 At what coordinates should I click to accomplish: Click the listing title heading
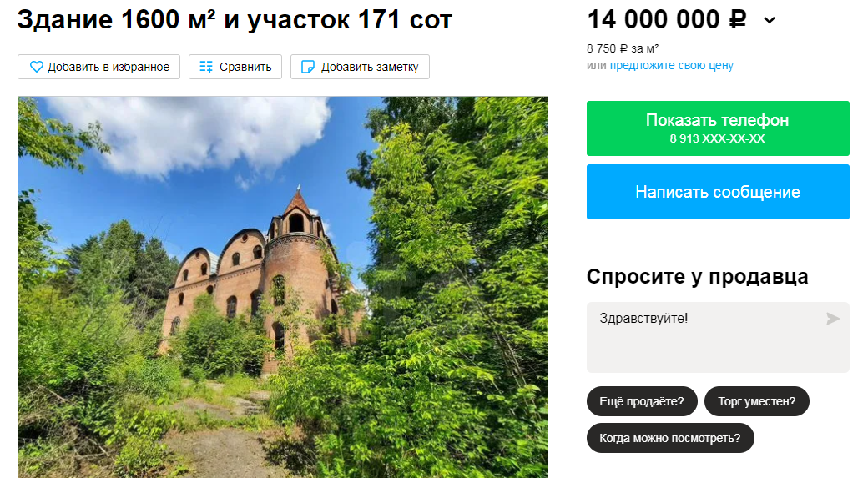pyautogui.click(x=235, y=19)
